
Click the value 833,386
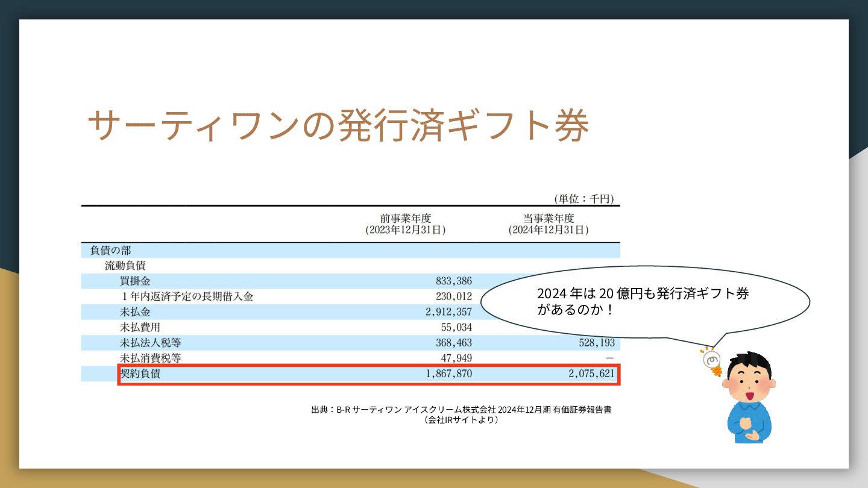pos(453,281)
